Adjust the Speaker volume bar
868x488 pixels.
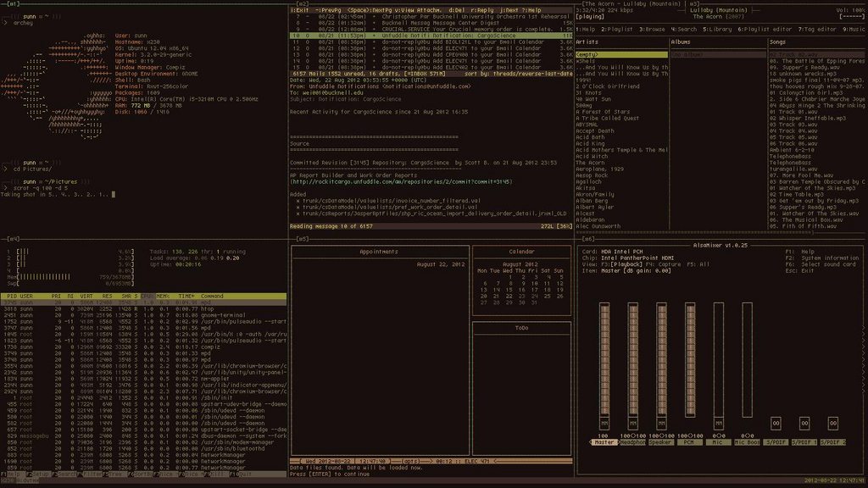pyautogui.click(x=661, y=359)
